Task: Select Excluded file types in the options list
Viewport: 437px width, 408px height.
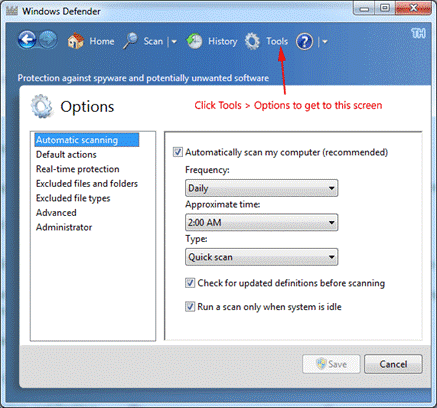Action: (73, 198)
